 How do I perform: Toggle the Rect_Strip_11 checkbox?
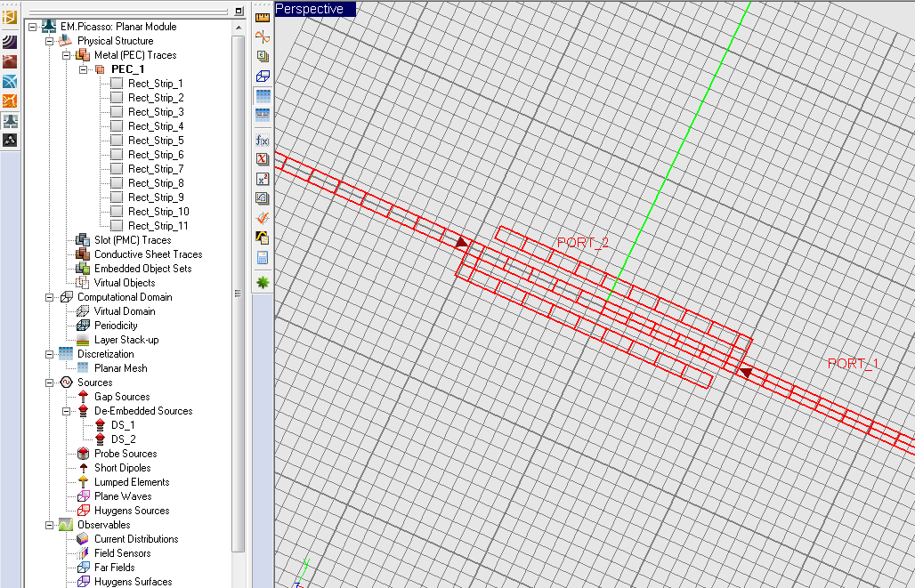pos(117,226)
